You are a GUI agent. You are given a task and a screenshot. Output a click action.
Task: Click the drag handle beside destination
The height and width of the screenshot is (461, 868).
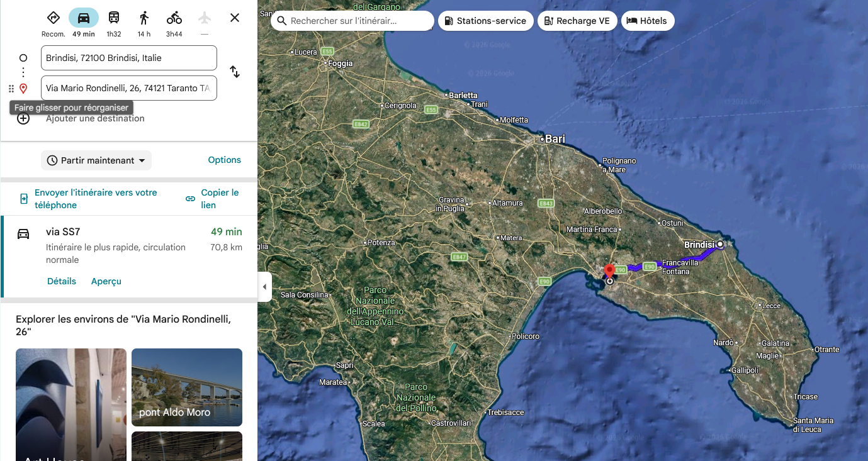pos(11,89)
